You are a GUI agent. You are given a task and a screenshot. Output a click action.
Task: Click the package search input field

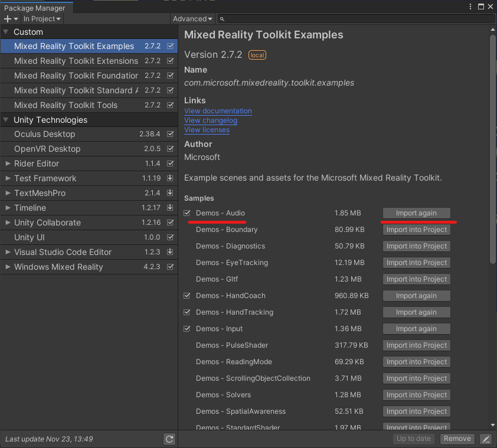(357, 19)
